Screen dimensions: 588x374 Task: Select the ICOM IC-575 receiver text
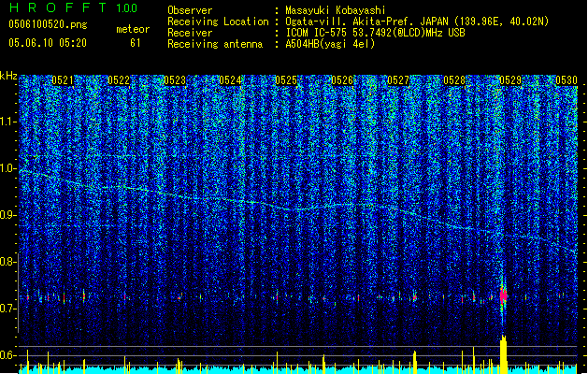375,33
